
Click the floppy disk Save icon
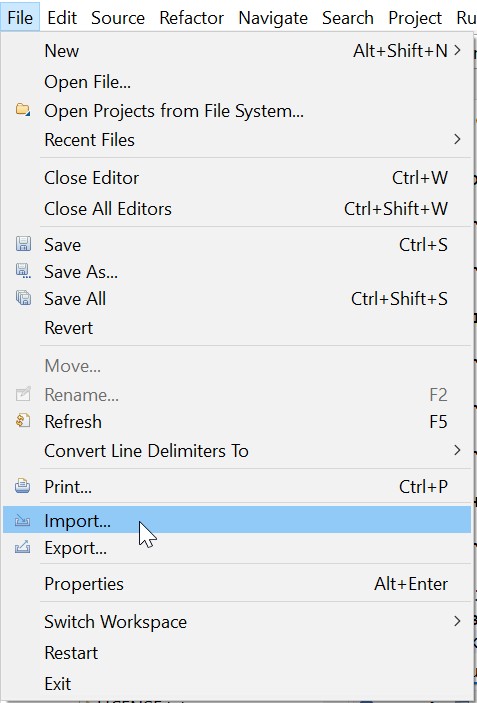(23, 244)
